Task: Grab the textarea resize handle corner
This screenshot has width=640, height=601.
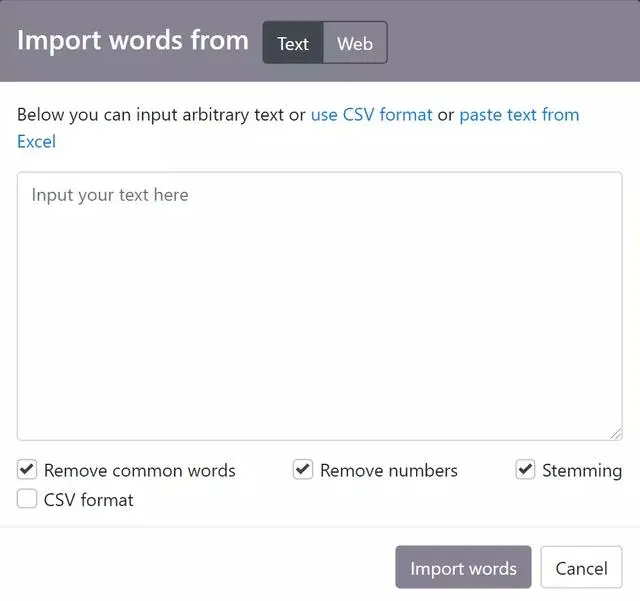Action: click(x=616, y=434)
